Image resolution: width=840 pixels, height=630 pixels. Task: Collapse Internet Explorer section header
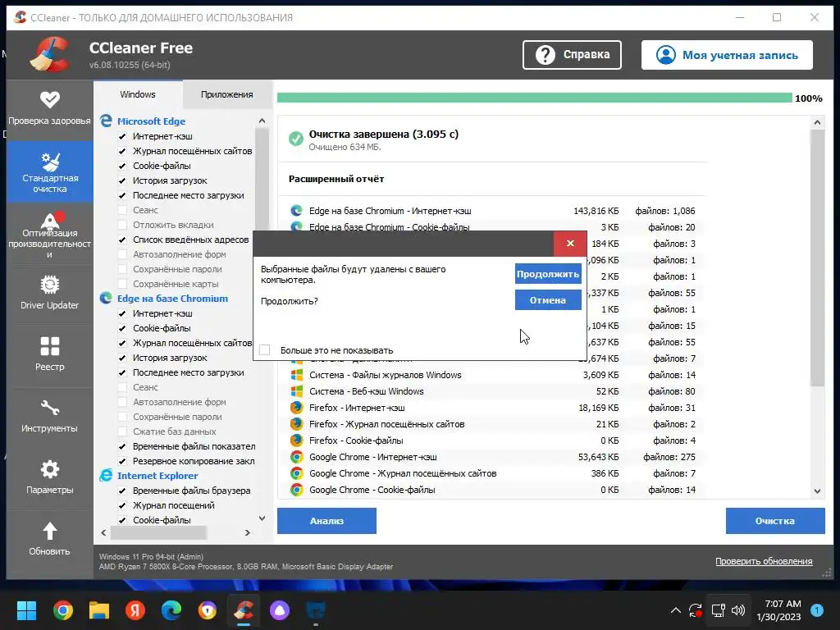pyautogui.click(x=157, y=476)
